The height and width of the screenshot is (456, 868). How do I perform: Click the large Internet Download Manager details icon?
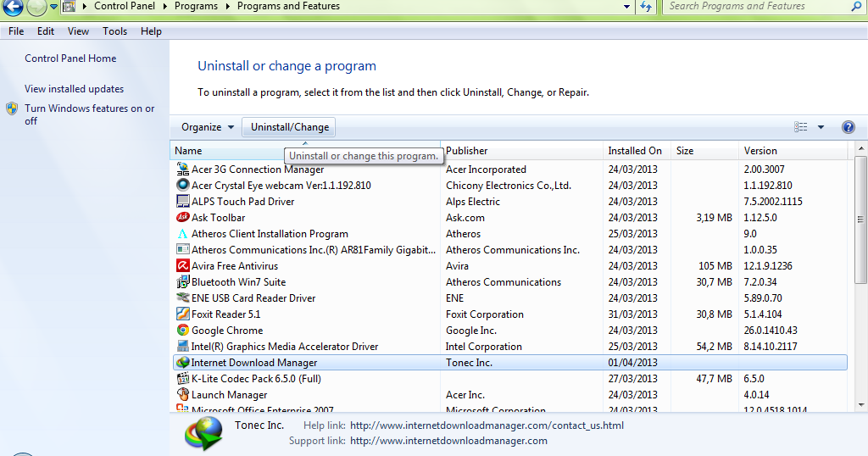[x=203, y=433]
